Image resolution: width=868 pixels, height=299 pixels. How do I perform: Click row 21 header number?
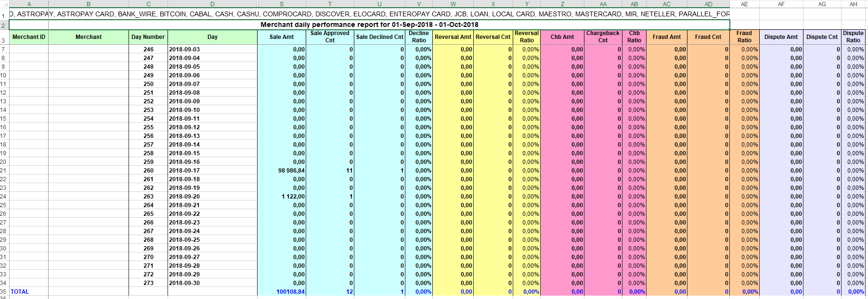[x=4, y=171]
